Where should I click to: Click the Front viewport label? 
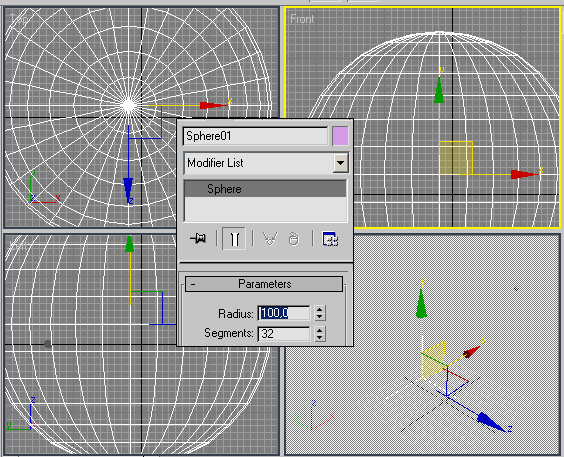[x=302, y=19]
